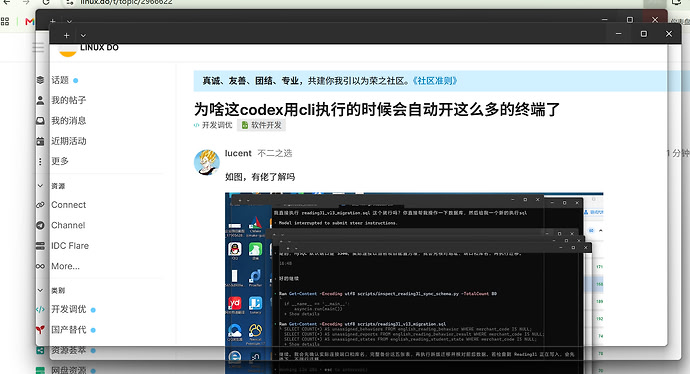Open the 《社区准则》 link in banner
Image resolution: width=690 pixels, height=374 pixels.
435,81
